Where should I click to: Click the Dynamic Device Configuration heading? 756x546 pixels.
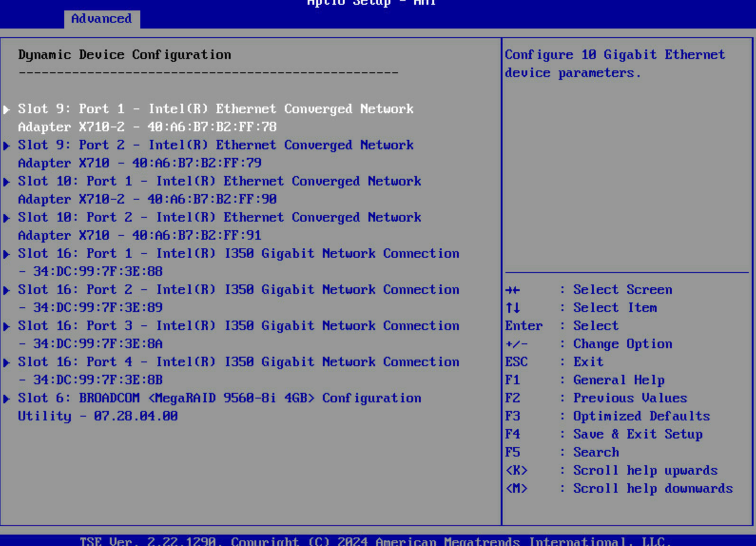[125, 55]
